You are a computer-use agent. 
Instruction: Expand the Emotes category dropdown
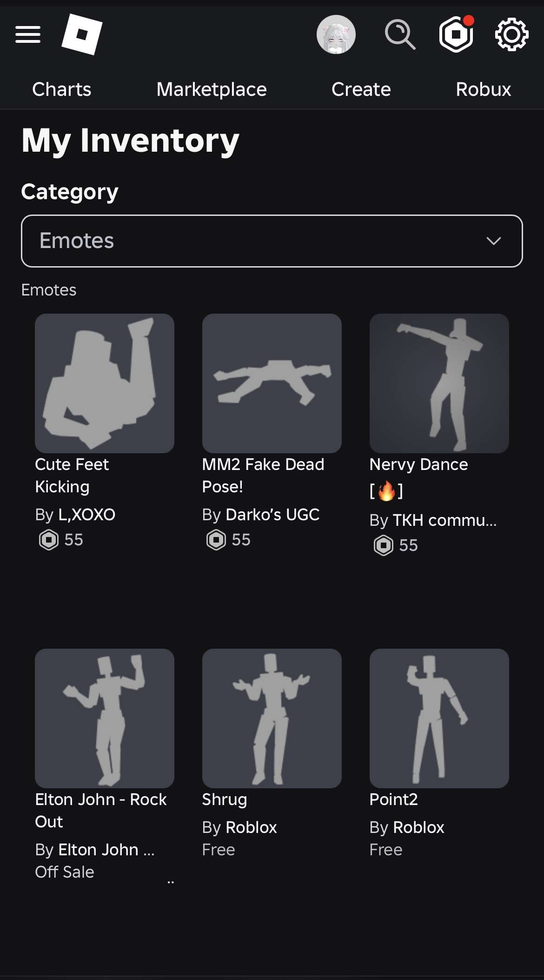tap(272, 241)
